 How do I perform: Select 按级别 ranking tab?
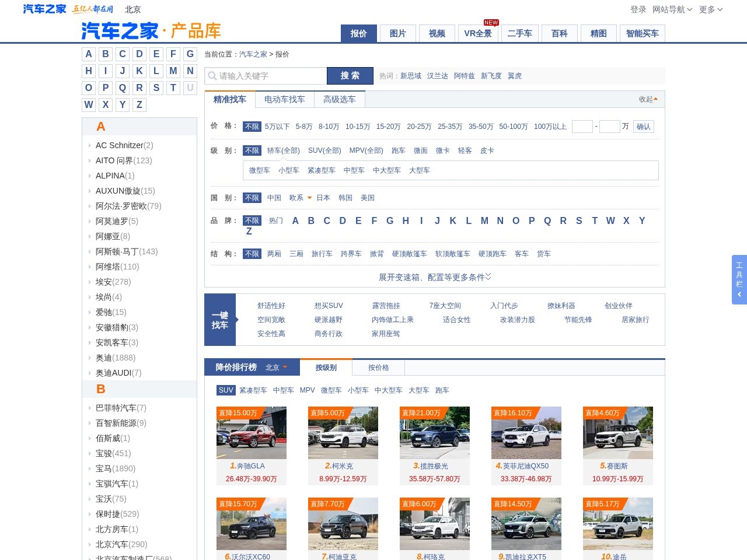coord(326,367)
